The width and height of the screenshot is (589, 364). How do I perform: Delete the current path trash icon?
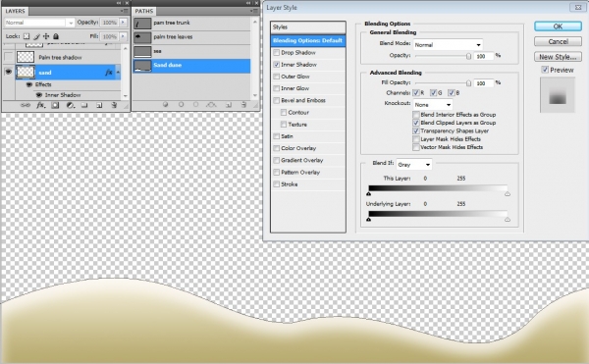coord(243,105)
